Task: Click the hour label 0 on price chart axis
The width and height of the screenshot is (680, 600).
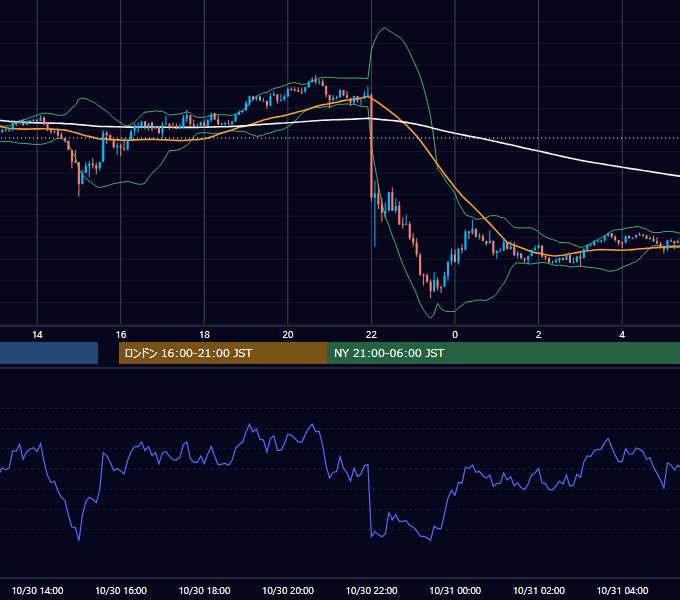Action: tap(455, 335)
